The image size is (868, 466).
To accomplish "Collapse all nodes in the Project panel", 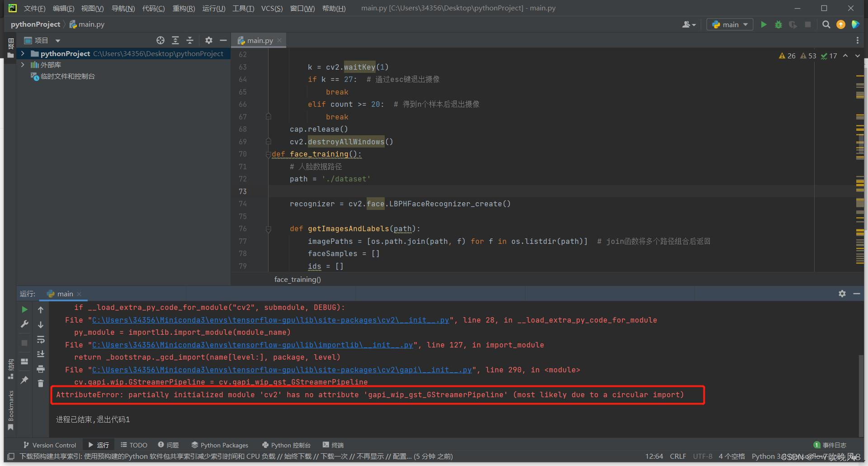I will [190, 40].
